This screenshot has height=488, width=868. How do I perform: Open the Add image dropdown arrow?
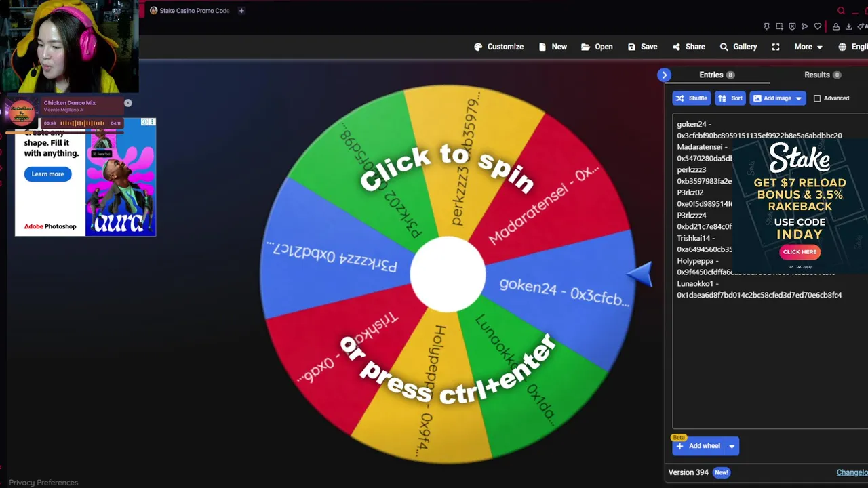pyautogui.click(x=799, y=98)
